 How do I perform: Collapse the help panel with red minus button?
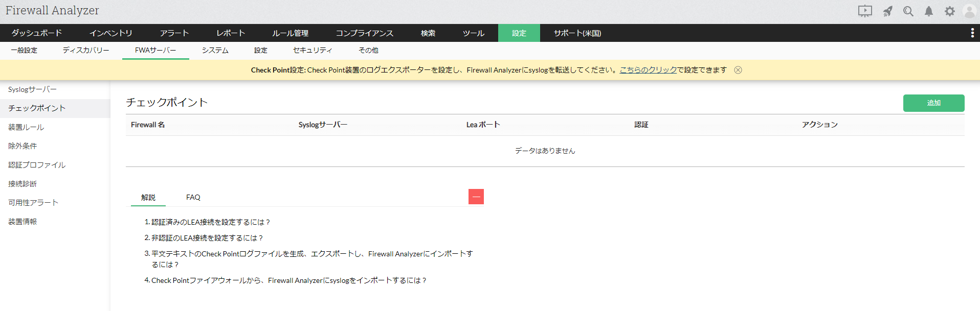pos(476,197)
